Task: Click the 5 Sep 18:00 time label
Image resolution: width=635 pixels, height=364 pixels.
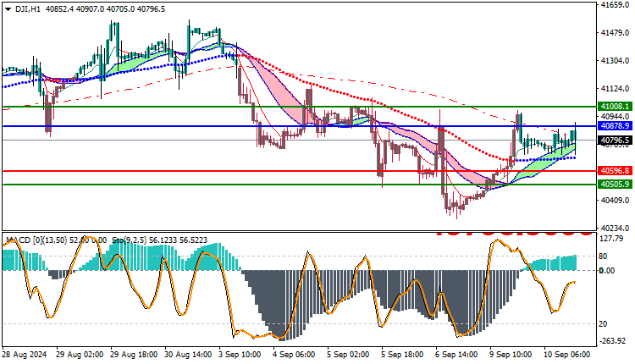Action: pos(402,355)
